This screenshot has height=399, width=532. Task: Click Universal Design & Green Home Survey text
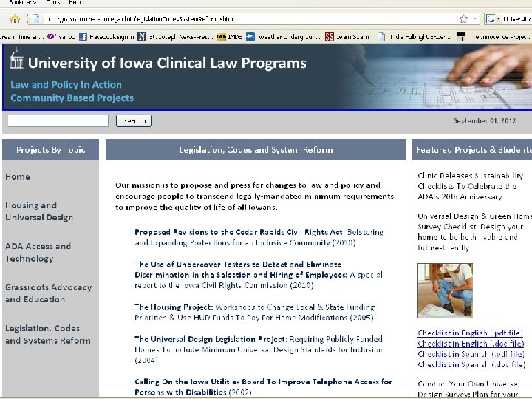(x=474, y=232)
